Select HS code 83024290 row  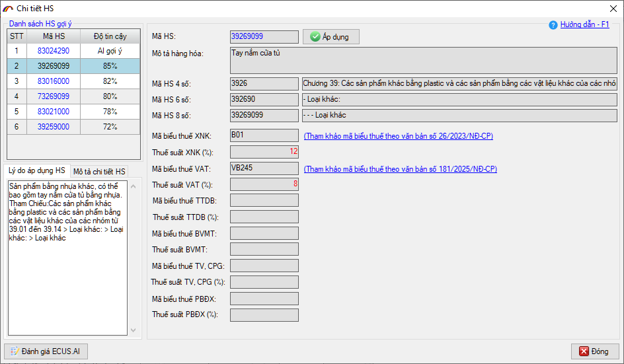(x=53, y=51)
